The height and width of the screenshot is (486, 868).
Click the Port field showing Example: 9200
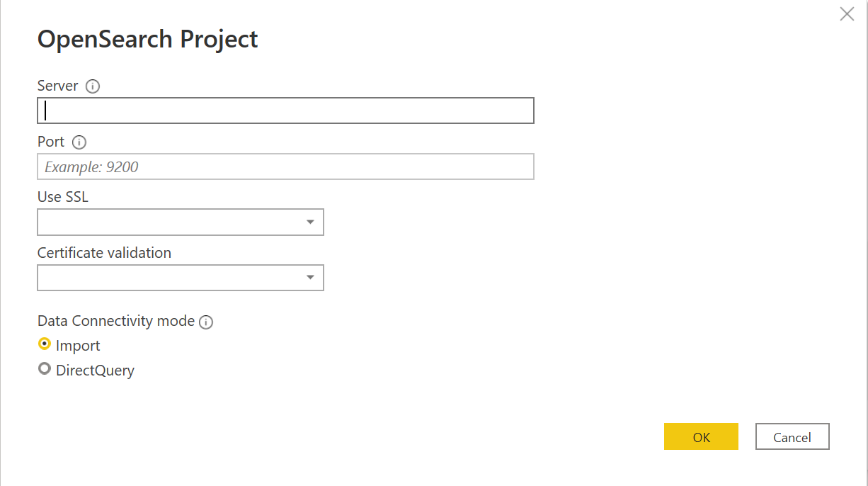(x=285, y=166)
